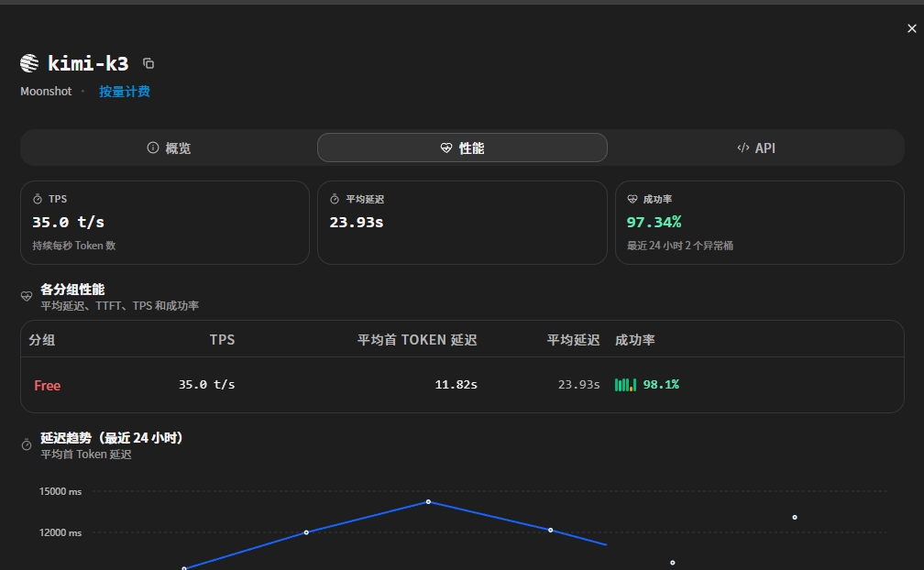Click the 成功率 column header
The image size is (924, 570).
pyautogui.click(x=635, y=340)
